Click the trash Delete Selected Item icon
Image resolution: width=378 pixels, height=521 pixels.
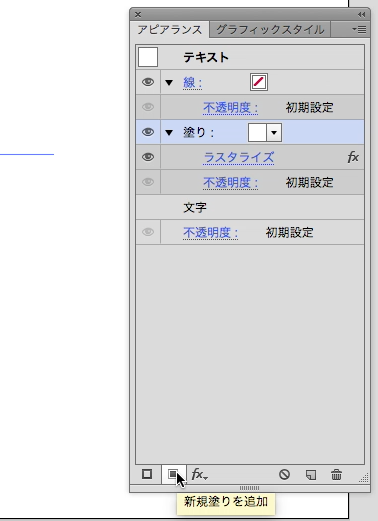coord(336,474)
